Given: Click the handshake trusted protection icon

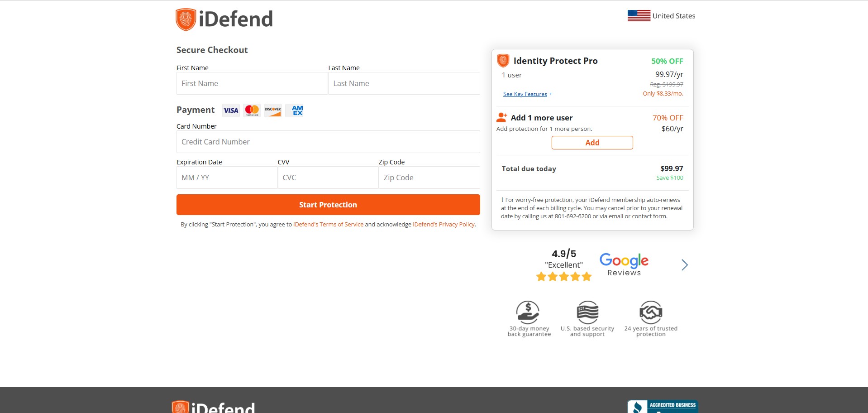Looking at the screenshot, I should coord(651,312).
